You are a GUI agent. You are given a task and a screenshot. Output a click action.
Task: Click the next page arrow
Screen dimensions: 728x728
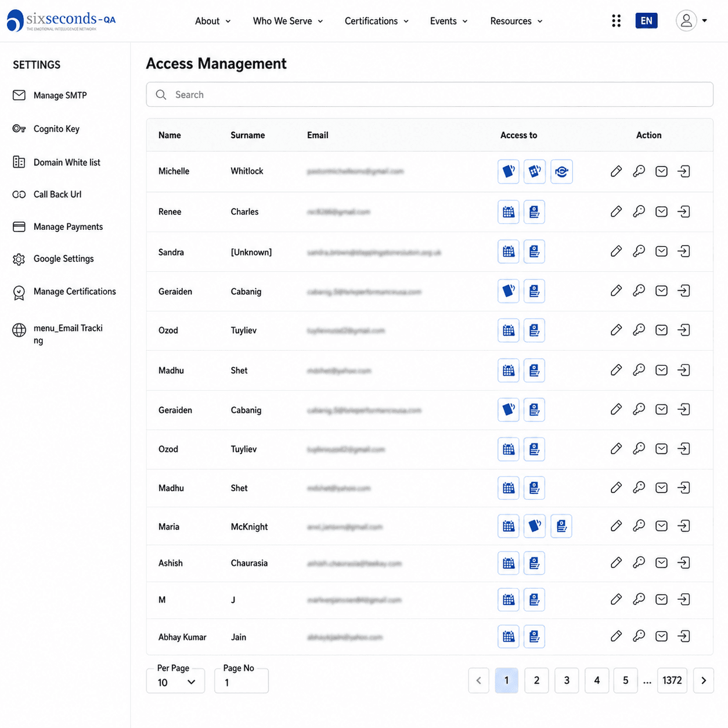pyautogui.click(x=704, y=680)
